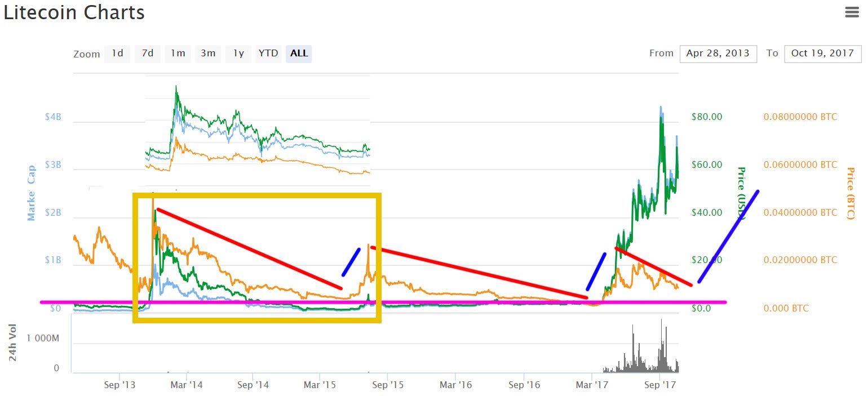Image resolution: width=868 pixels, height=396 pixels.
Task: Click the Sep '17 date label
Action: [x=659, y=386]
